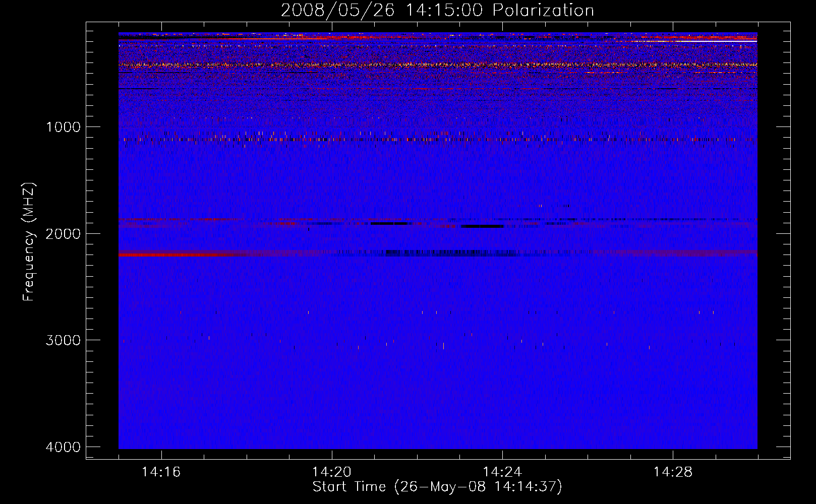Select the 2000 MHz frequency tick label

pyautogui.click(x=64, y=234)
